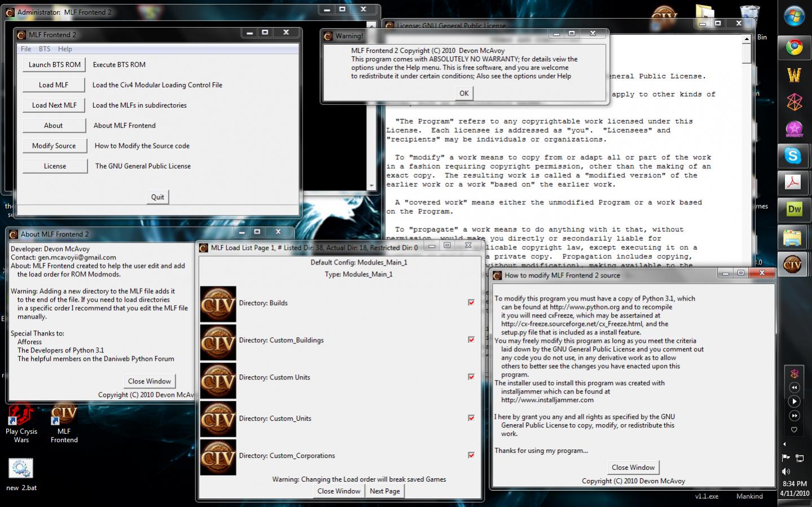The image size is (812, 507).
Task: Click the Modify Source button
Action: (x=54, y=146)
